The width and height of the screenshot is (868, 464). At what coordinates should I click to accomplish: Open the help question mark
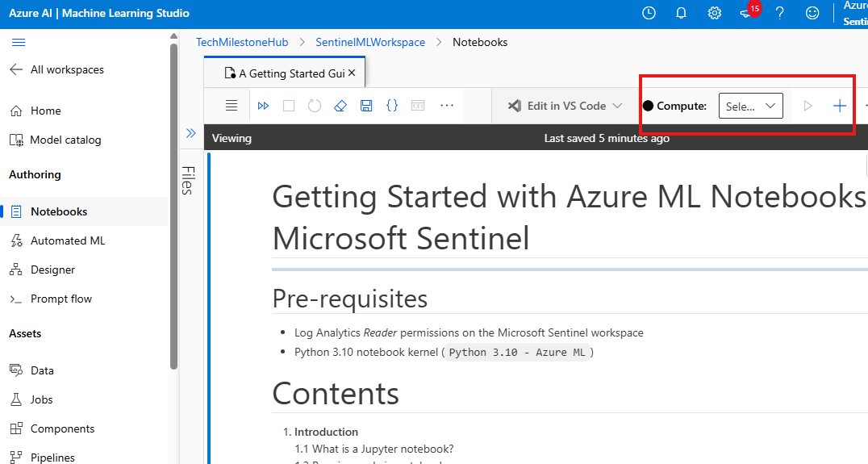pos(780,13)
